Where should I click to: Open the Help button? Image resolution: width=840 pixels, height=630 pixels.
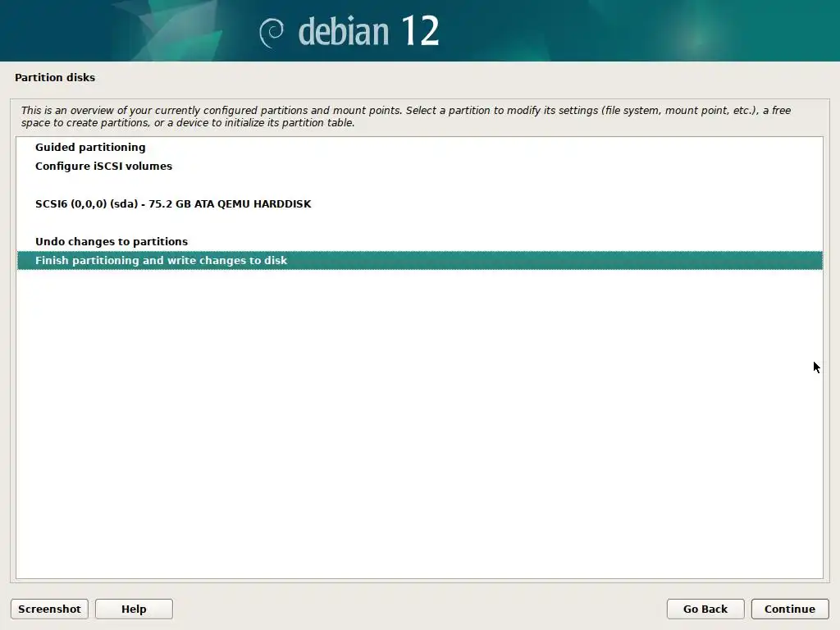point(134,609)
